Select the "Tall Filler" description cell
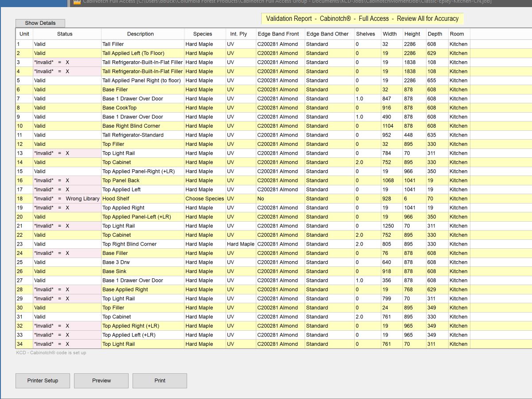The image size is (532, 399). coord(143,44)
